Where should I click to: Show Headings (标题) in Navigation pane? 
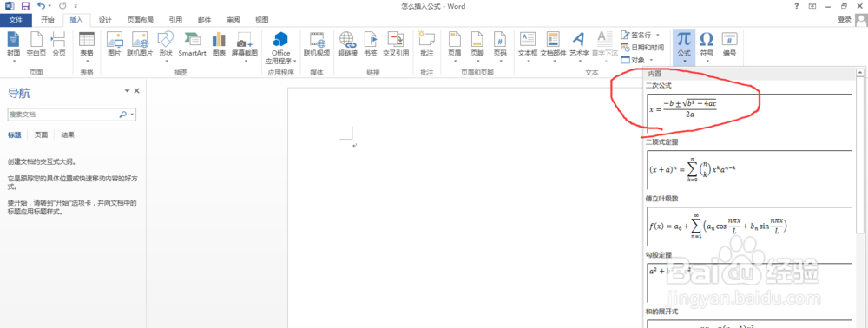[15, 134]
